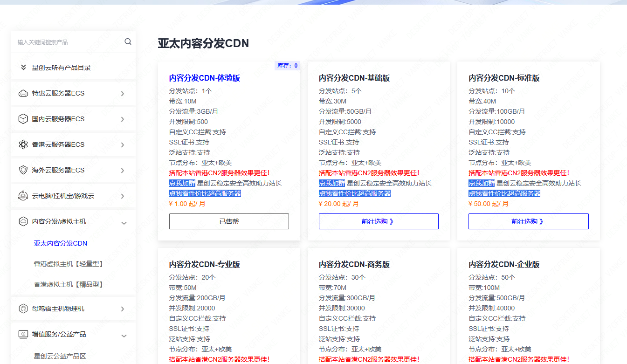
Task: Click the icon beside 母鸡宿主机物理机
Action: (23, 309)
